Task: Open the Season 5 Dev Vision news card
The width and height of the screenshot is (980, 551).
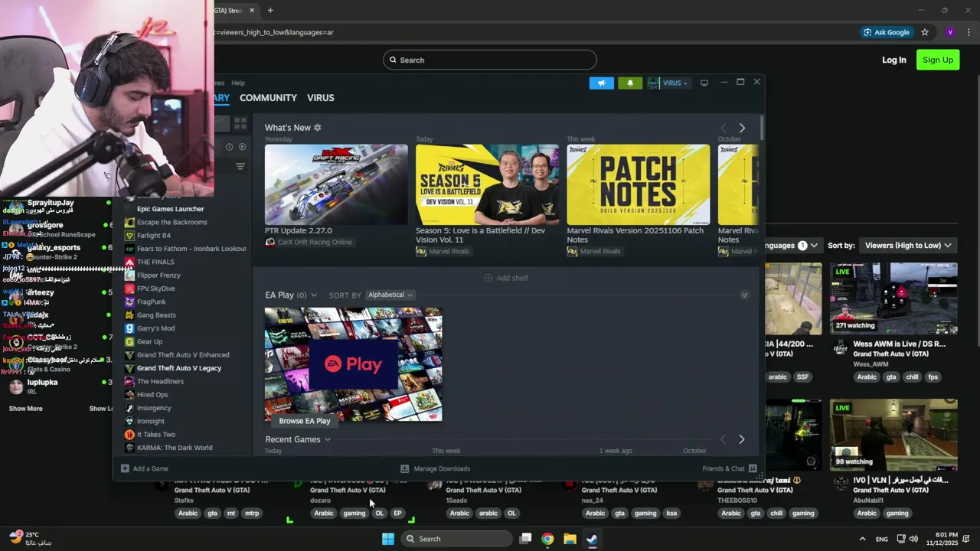Action: (x=487, y=184)
